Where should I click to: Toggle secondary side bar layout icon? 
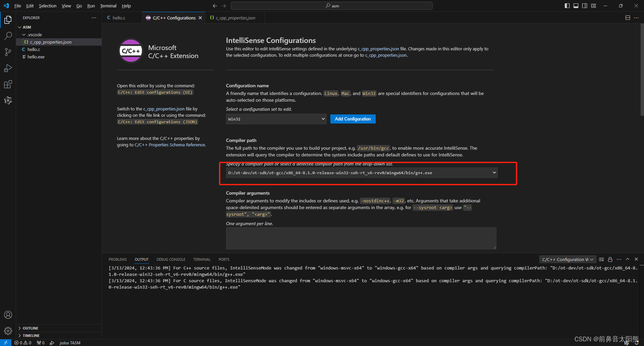point(585,6)
